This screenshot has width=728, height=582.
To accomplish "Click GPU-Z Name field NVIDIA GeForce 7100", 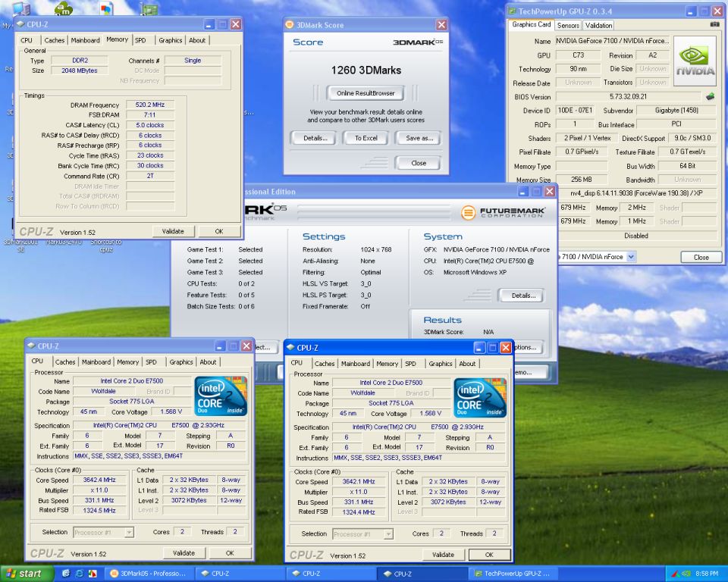I will click(613, 41).
